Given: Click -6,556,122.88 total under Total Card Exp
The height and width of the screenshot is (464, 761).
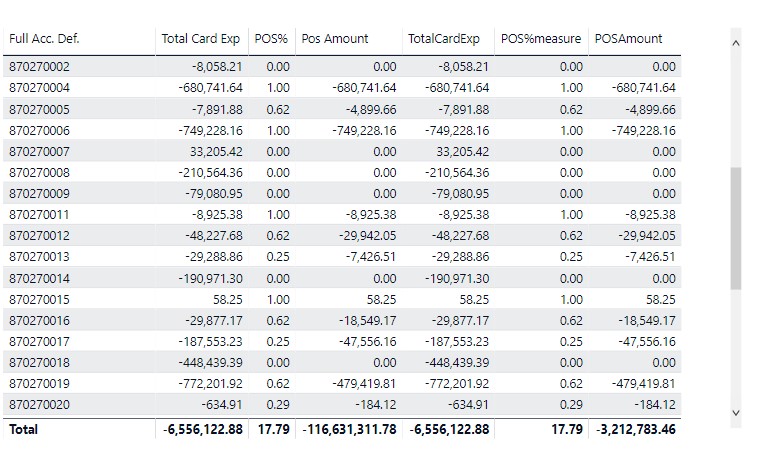Looking at the screenshot, I should point(202,429).
